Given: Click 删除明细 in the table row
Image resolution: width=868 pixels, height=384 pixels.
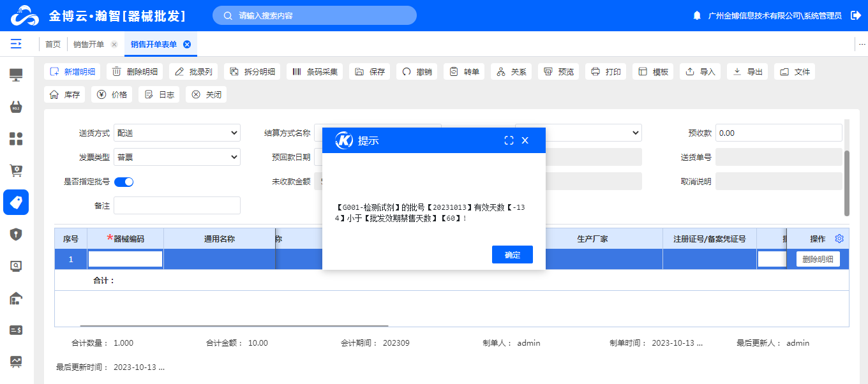Looking at the screenshot, I should pos(817,258).
